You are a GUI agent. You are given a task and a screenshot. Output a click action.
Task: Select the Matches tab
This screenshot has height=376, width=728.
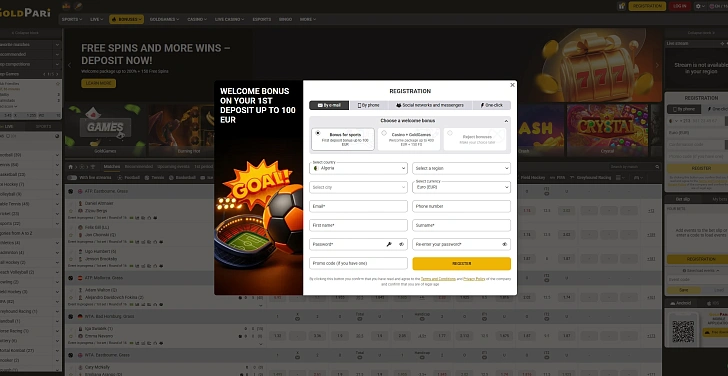tap(111, 167)
